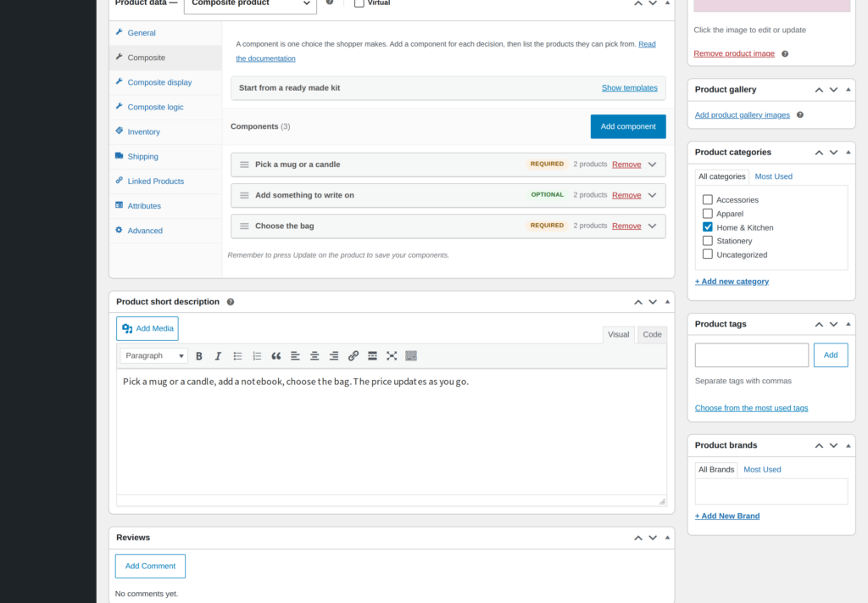Image resolution: width=868 pixels, height=603 pixels.
Task: Align text right in editor
Action: coord(334,356)
